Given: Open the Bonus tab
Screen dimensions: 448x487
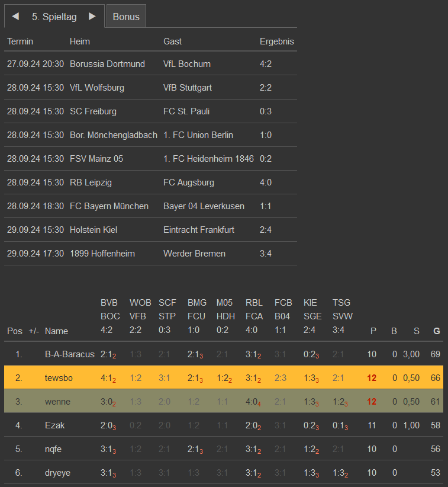Looking at the screenshot, I should tap(126, 17).
